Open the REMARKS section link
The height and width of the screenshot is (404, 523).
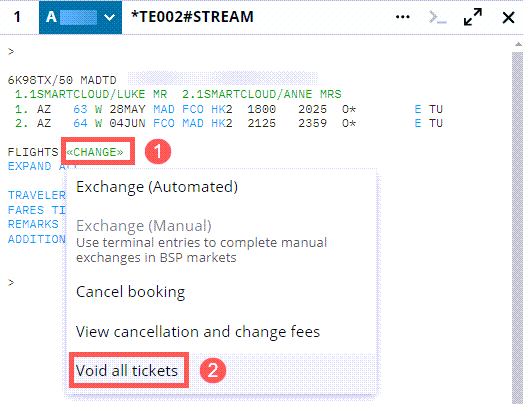click(x=33, y=224)
